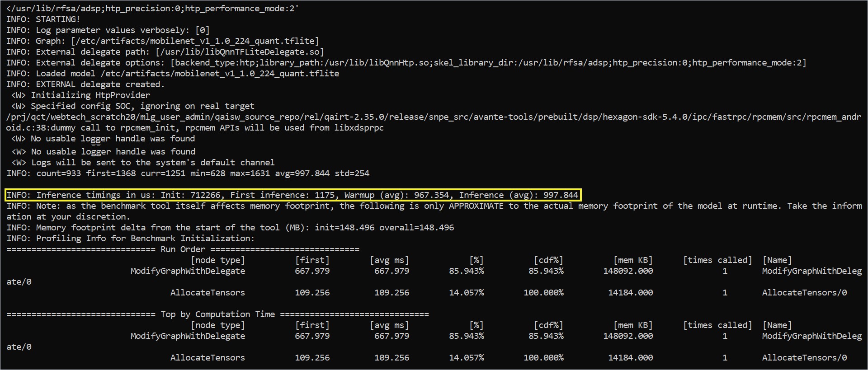Select ModifyGraphWithDelegate in Top by Computation table
This screenshot has width=868, height=370.
pyautogui.click(x=188, y=336)
